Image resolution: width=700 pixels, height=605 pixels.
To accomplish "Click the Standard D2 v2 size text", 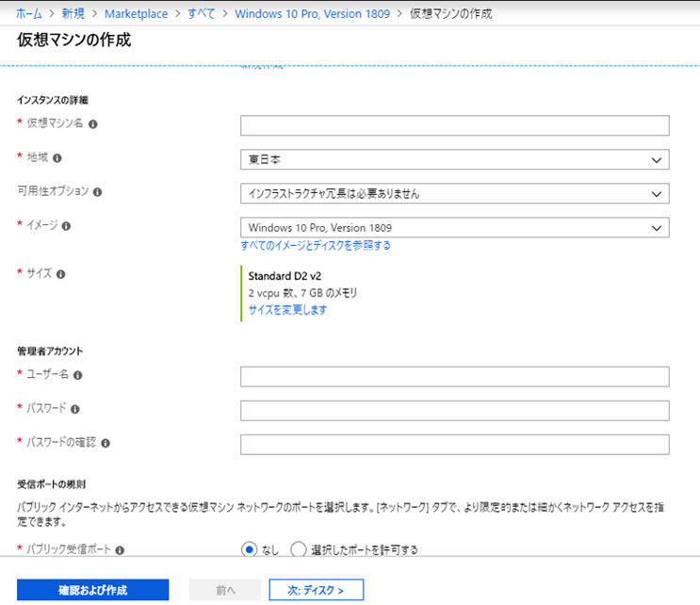I will pos(285,276).
